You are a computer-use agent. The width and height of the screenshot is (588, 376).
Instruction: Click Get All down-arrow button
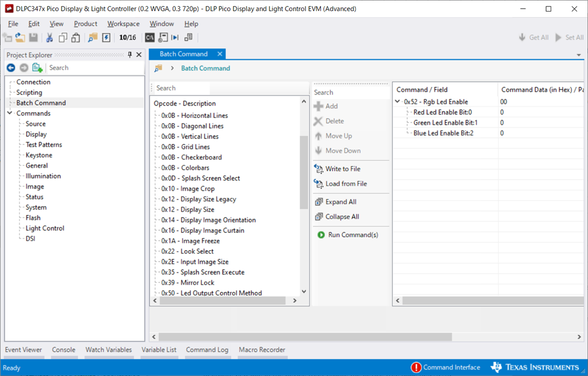click(x=533, y=37)
